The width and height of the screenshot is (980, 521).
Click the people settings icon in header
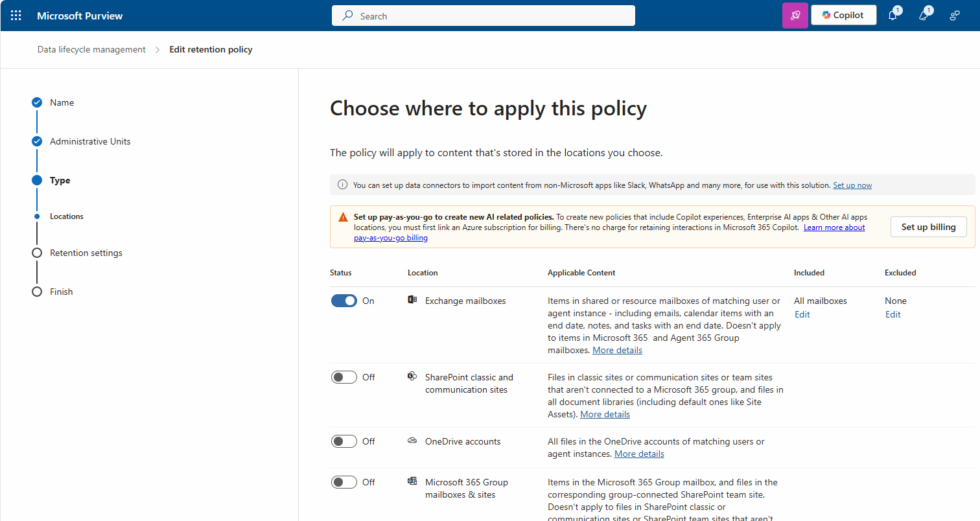954,16
